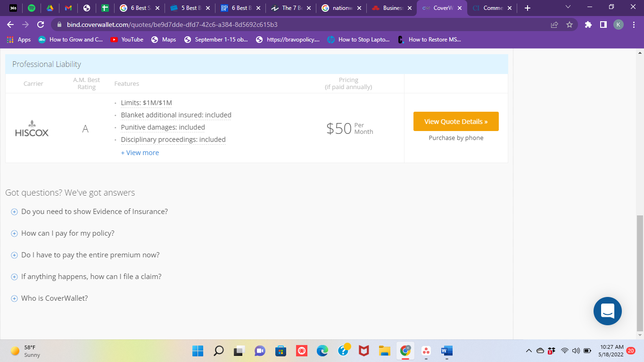Image resolution: width=644 pixels, height=362 pixels.
Task: Expand 'Do you need to show Evidence of Insurance?'
Action: pos(89,212)
